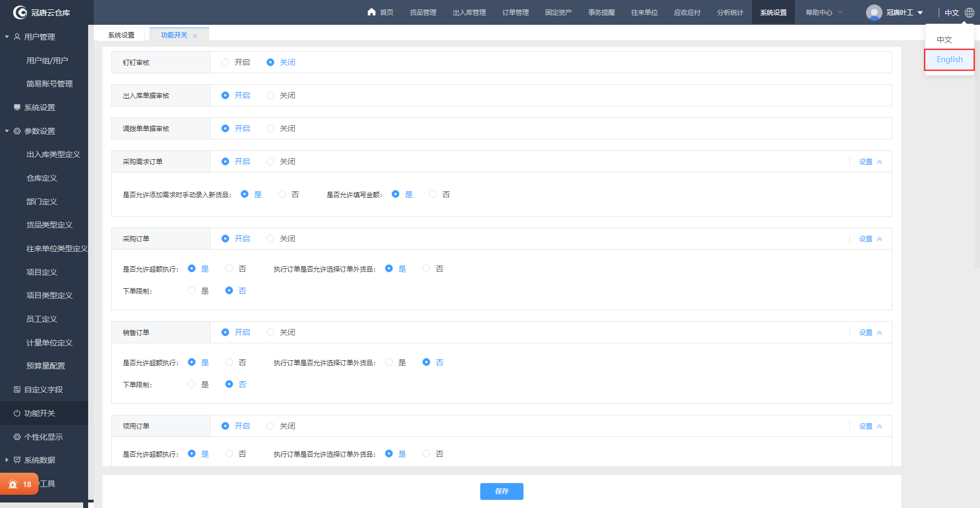The height and width of the screenshot is (508, 980).
Task: Click the user avatar icon for 冠唐叶工
Action: 874,12
